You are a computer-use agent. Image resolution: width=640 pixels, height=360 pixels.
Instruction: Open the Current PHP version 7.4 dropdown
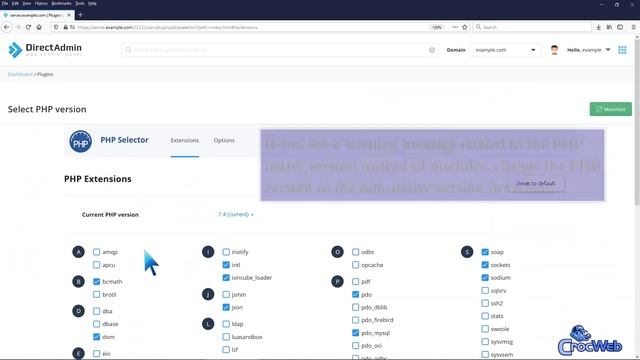pyautogui.click(x=236, y=214)
